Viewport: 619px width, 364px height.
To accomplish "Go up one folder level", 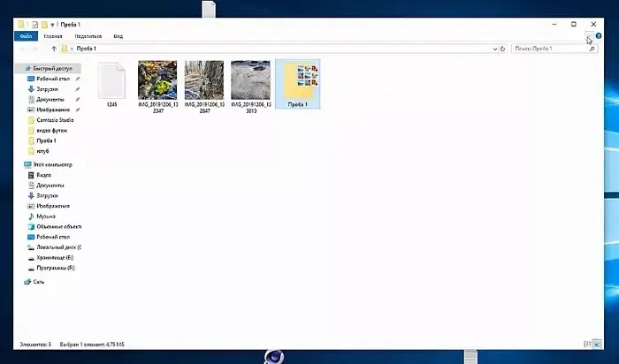I will coord(54,49).
